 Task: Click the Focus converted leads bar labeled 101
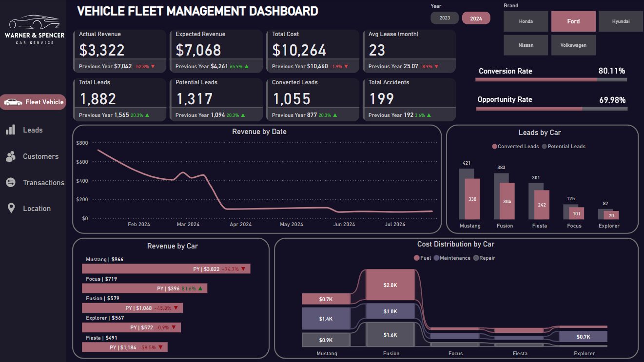point(577,213)
